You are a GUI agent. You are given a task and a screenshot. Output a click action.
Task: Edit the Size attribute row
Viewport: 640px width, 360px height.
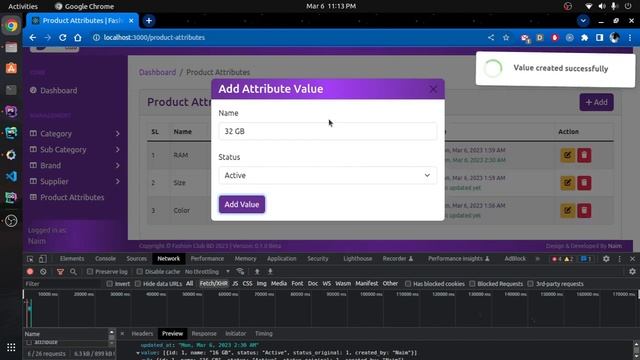click(x=567, y=183)
